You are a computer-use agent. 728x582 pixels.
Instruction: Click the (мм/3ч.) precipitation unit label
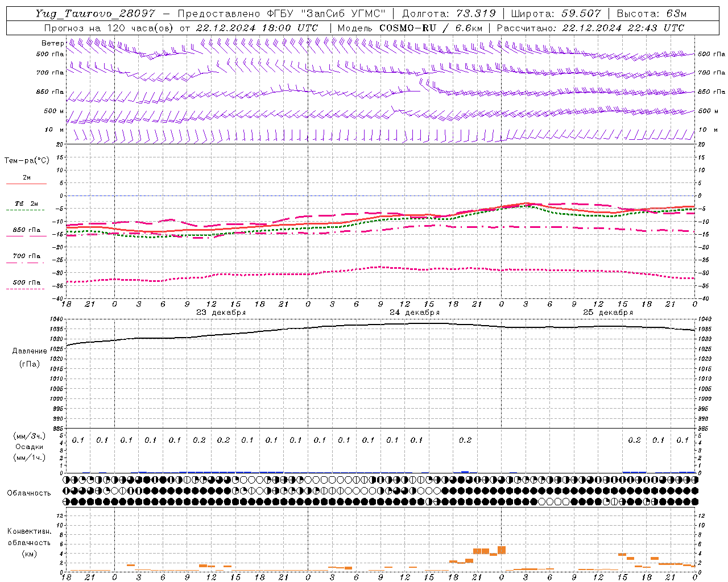tap(30, 436)
